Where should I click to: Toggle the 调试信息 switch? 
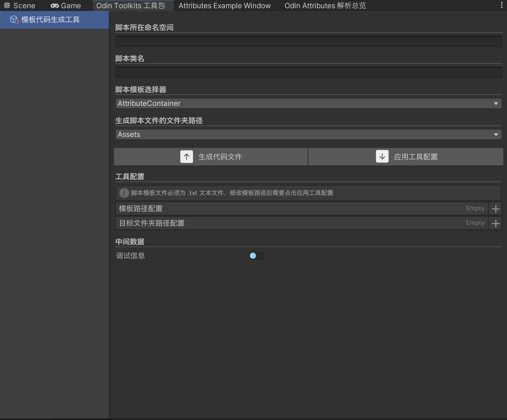tap(257, 256)
